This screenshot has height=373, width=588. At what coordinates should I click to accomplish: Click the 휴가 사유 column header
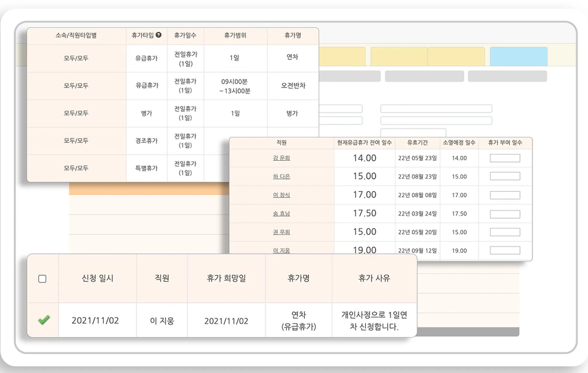click(374, 278)
